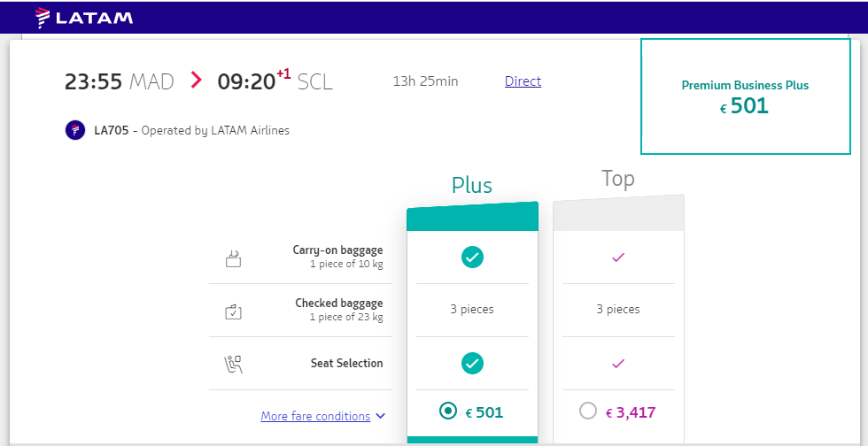
Task: Click the 09:20 +1 SCL arrival time
Action: [275, 81]
